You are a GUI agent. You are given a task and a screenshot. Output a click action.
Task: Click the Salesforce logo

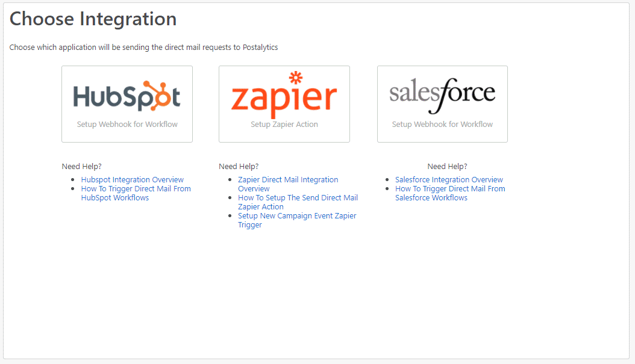click(x=442, y=96)
